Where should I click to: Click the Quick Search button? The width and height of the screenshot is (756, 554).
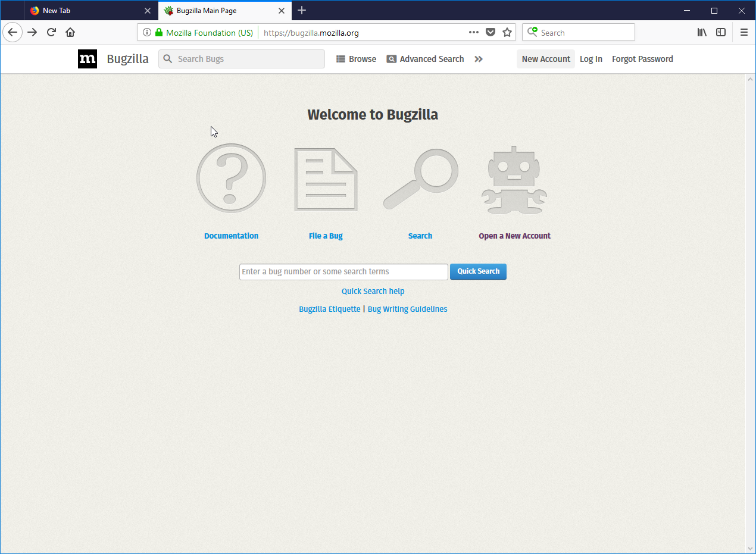(x=478, y=271)
